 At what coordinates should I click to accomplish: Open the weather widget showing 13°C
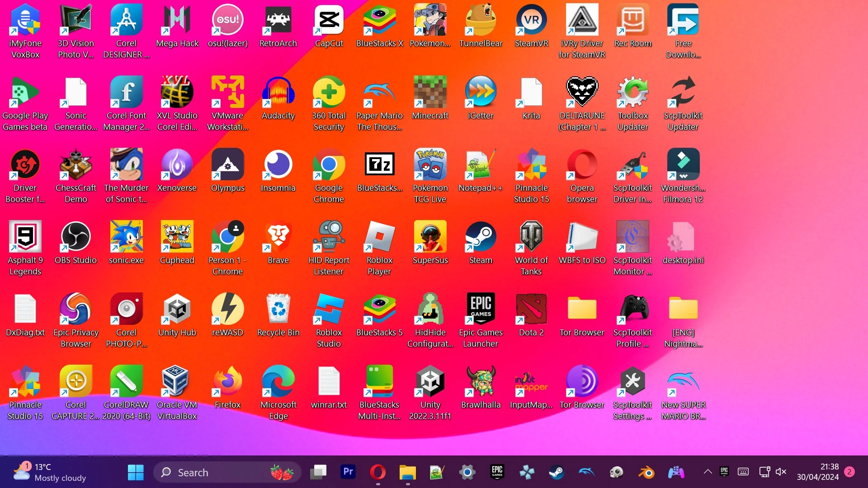pos(50,472)
